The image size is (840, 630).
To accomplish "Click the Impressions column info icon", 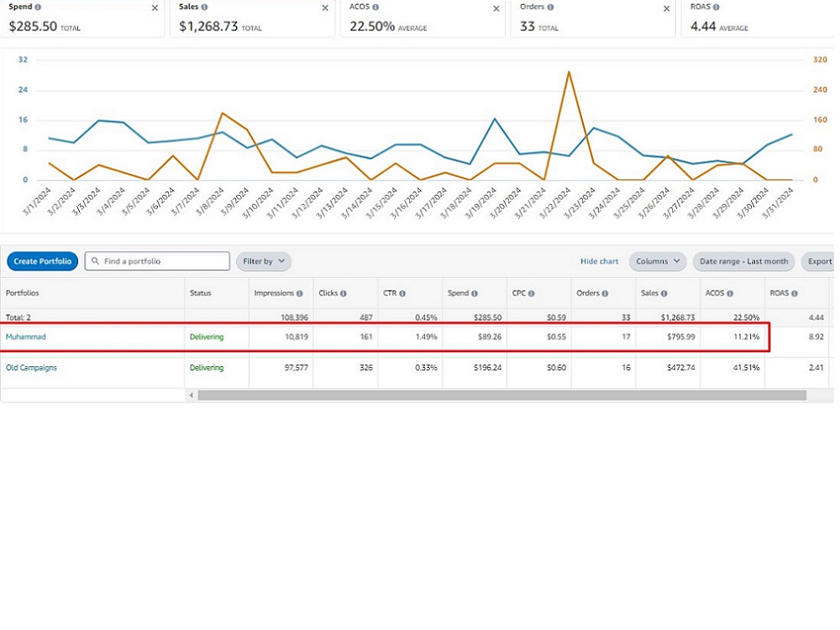I will tap(300, 293).
